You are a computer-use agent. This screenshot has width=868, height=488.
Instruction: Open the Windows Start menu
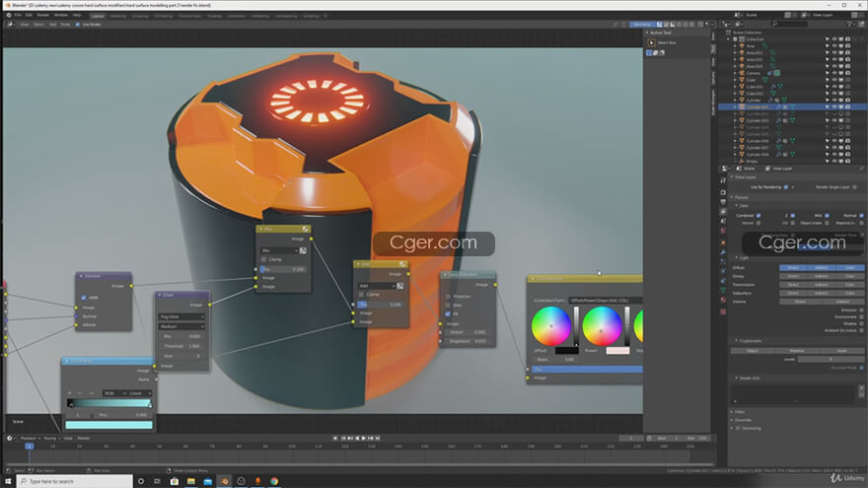[8, 481]
